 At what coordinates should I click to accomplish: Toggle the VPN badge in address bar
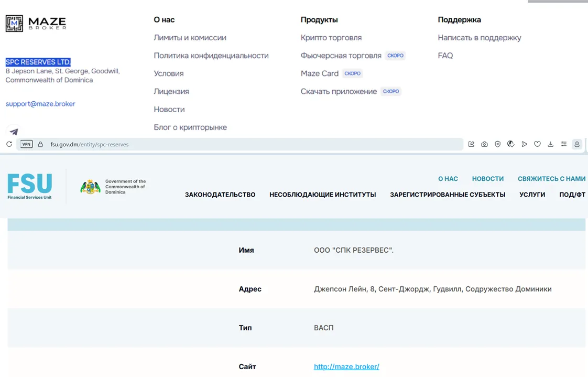26,144
